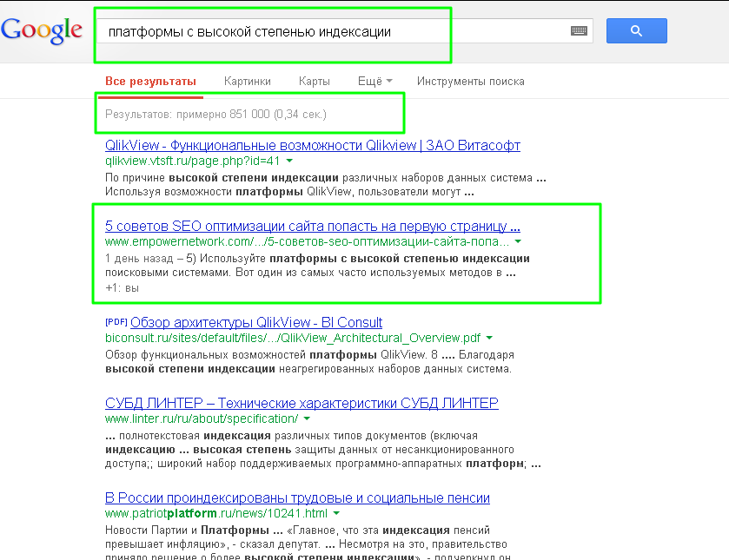Click the www.patriotplatform.ru/news/10241.html URL text
729x560 pixels.
pos(216,513)
